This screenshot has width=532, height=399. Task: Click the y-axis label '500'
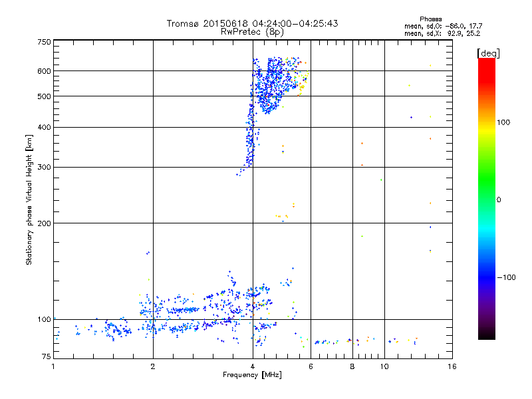(x=45, y=96)
